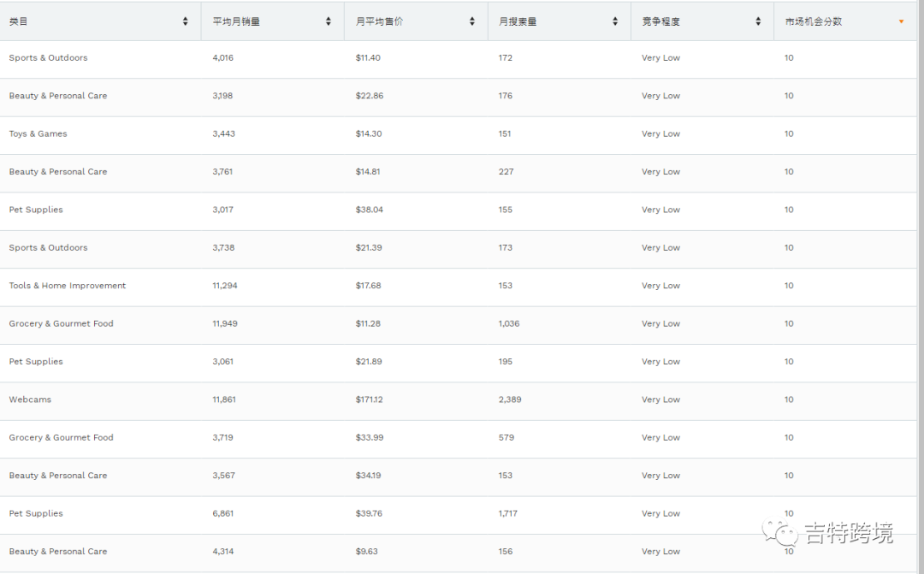Image resolution: width=924 pixels, height=574 pixels.
Task: Click the 竞争程度 header label
Action: (x=660, y=21)
